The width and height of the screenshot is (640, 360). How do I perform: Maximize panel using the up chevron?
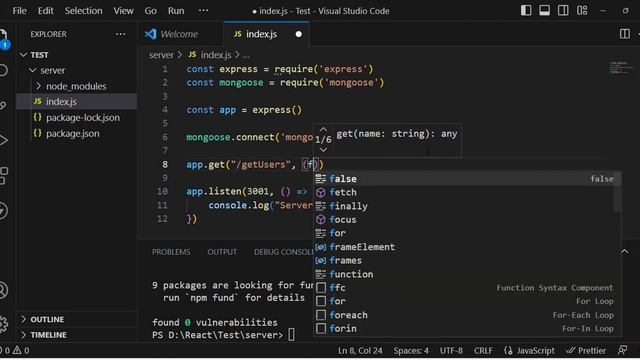[x=624, y=251]
